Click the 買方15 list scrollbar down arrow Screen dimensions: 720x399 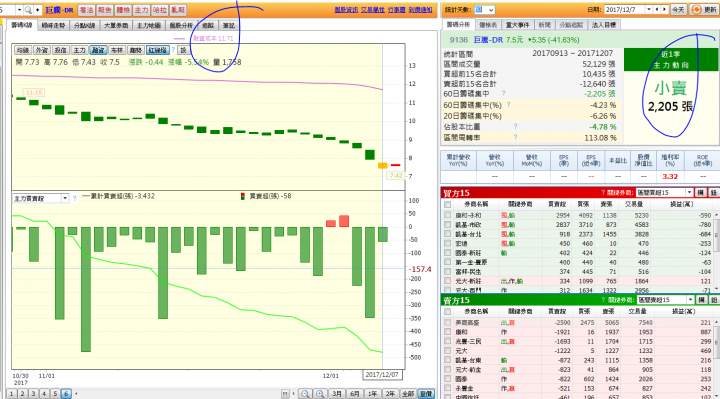click(x=717, y=288)
